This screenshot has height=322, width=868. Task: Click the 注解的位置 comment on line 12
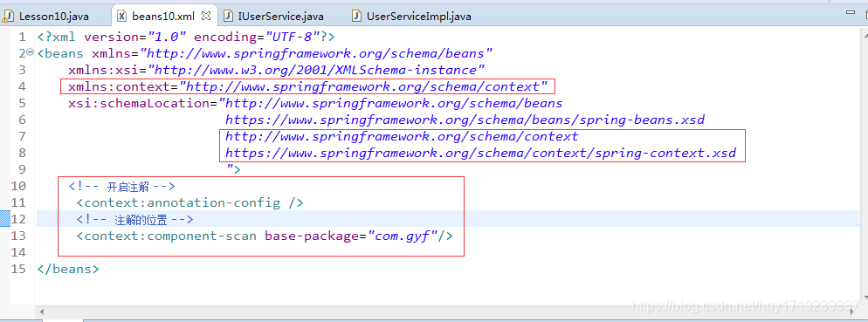coord(135,220)
